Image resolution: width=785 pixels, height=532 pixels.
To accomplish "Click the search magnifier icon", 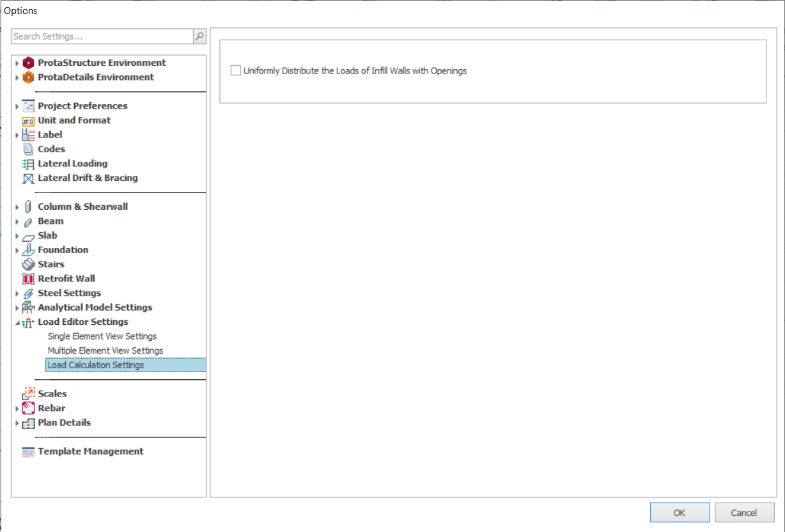I will click(199, 36).
